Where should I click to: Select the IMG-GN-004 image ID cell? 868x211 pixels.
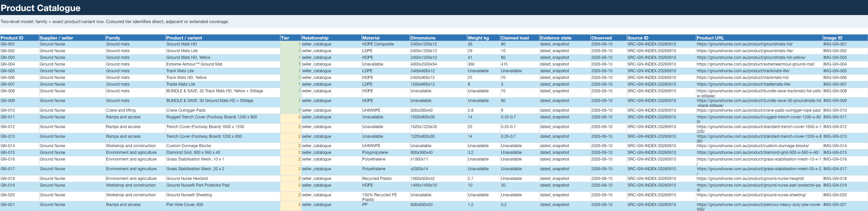pos(845,64)
